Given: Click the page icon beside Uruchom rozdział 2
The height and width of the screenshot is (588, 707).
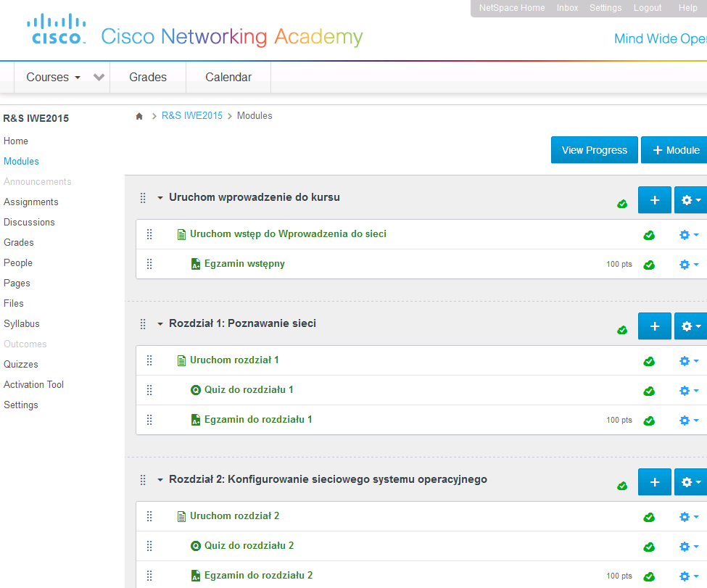Looking at the screenshot, I should coord(181,517).
